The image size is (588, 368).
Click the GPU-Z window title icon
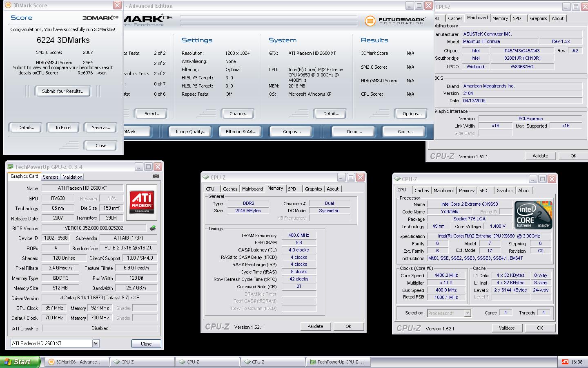(x=10, y=166)
